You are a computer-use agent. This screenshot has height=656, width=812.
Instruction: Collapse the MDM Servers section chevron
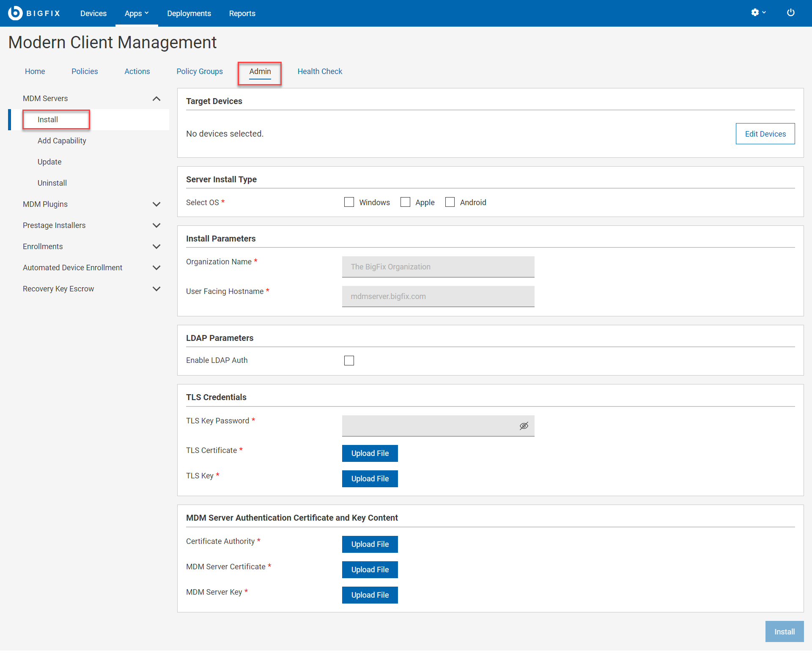156,99
